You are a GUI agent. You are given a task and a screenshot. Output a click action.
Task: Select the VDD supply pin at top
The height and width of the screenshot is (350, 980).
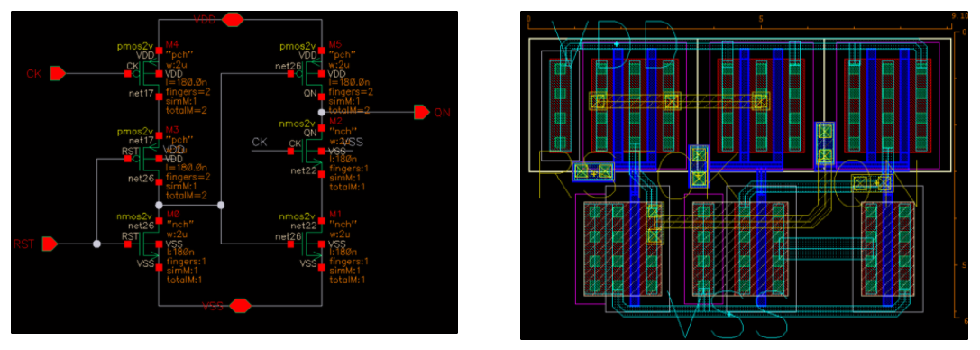pos(233,20)
